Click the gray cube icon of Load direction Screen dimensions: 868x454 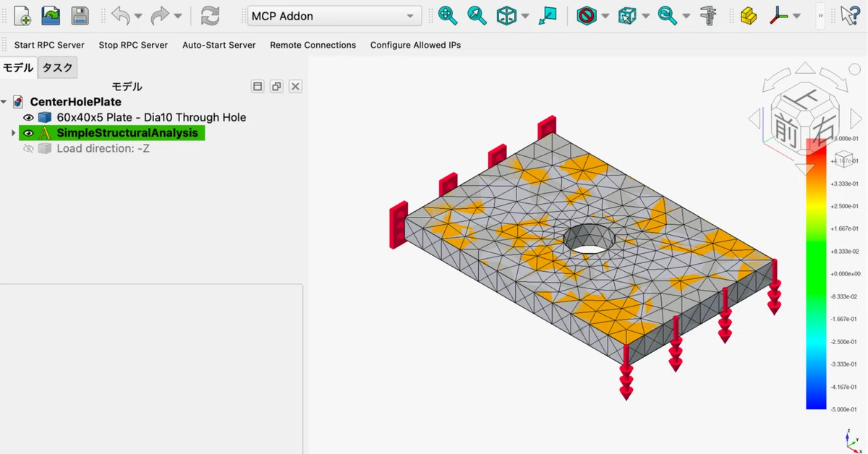[x=45, y=148]
